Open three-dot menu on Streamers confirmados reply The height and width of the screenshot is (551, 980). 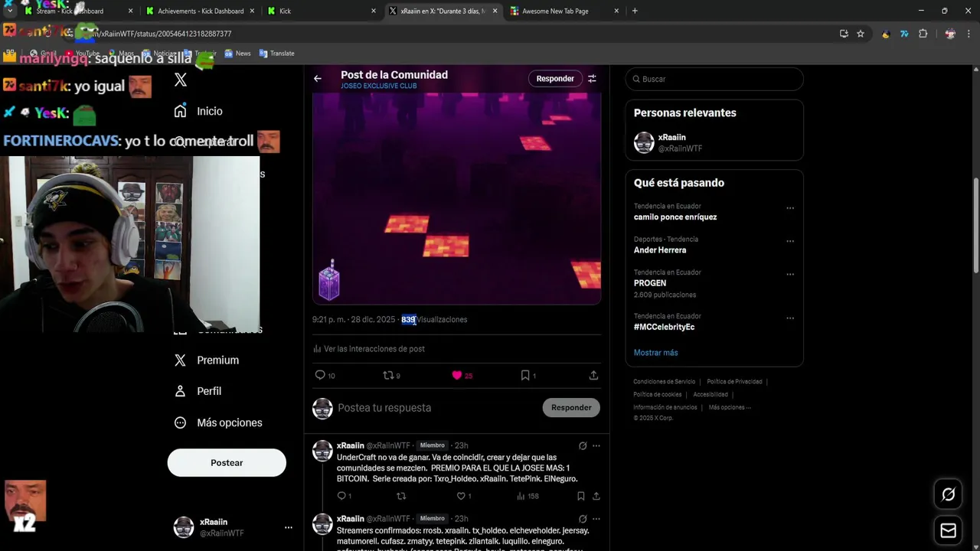(596, 519)
